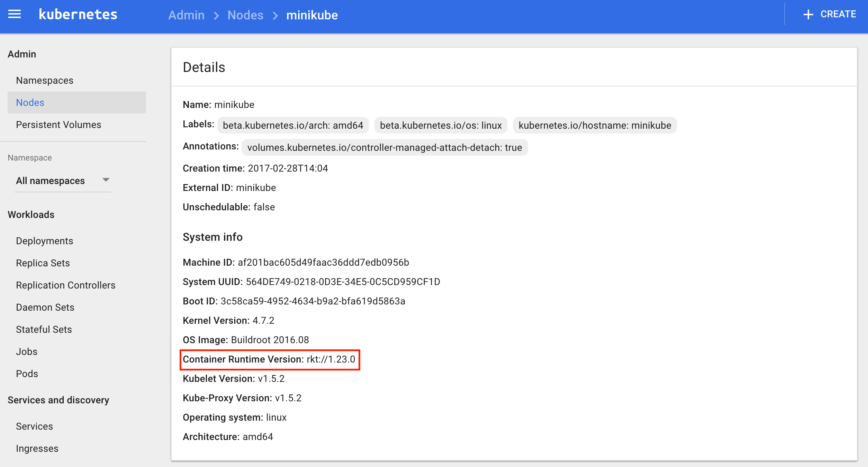Image resolution: width=868 pixels, height=467 pixels.
Task: View Pods in sidebar
Action: click(x=27, y=374)
